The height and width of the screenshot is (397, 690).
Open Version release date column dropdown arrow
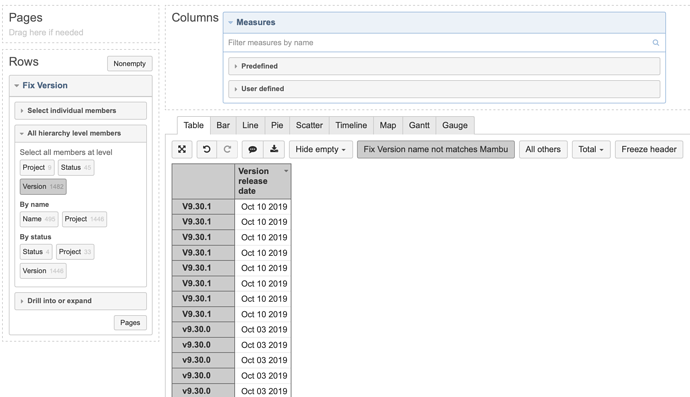click(286, 171)
